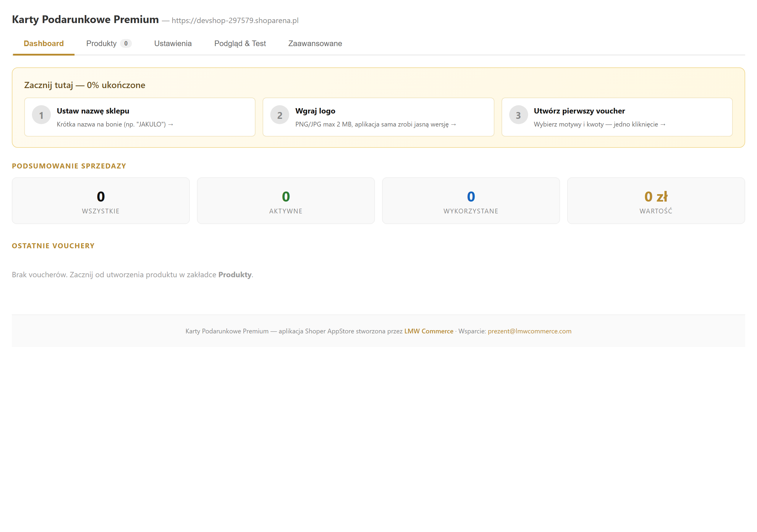Click the 'Karty Podarunkowe Premium' page title

click(x=85, y=20)
